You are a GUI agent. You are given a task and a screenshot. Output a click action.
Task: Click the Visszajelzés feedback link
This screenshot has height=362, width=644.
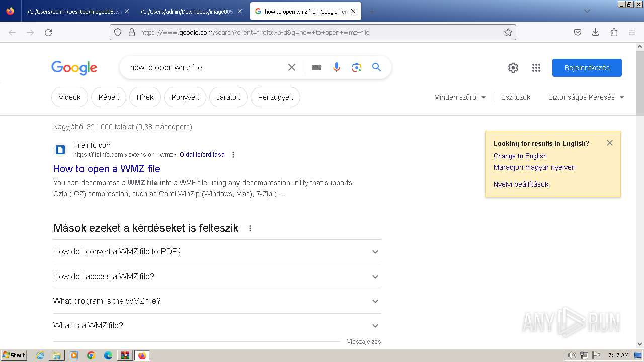tap(364, 342)
